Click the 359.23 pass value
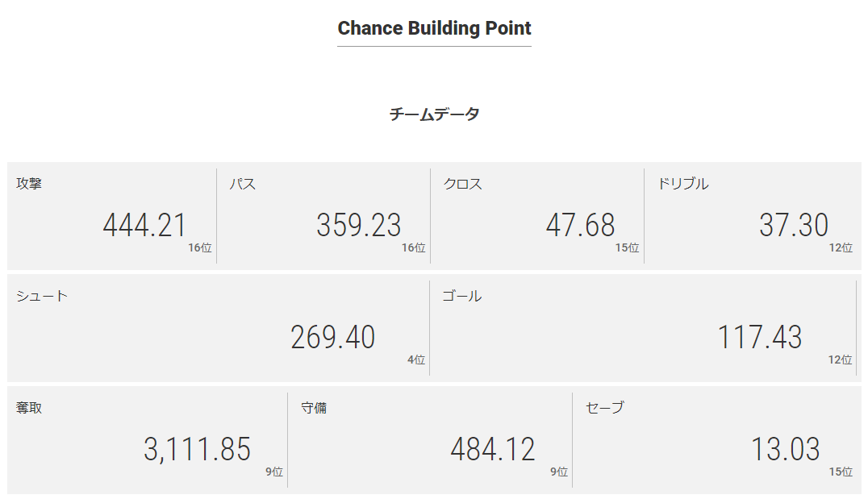 (358, 225)
